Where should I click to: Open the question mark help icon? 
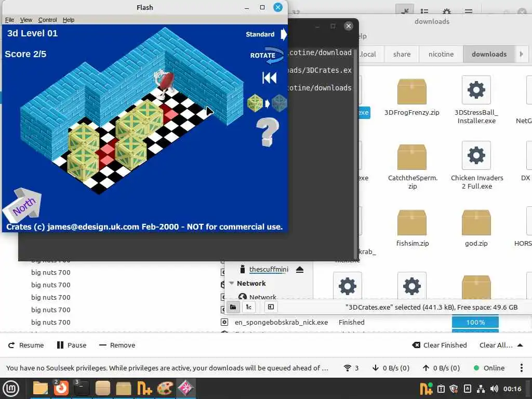coord(268,132)
